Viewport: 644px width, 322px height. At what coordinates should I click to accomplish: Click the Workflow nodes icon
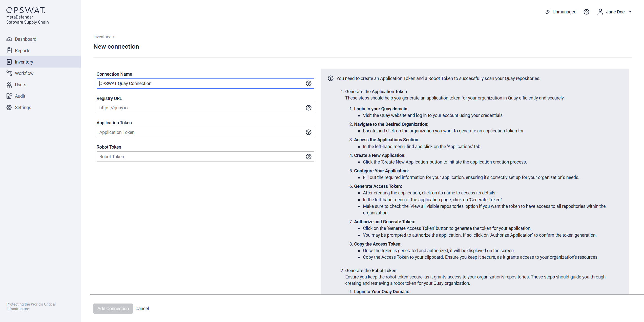(9, 73)
